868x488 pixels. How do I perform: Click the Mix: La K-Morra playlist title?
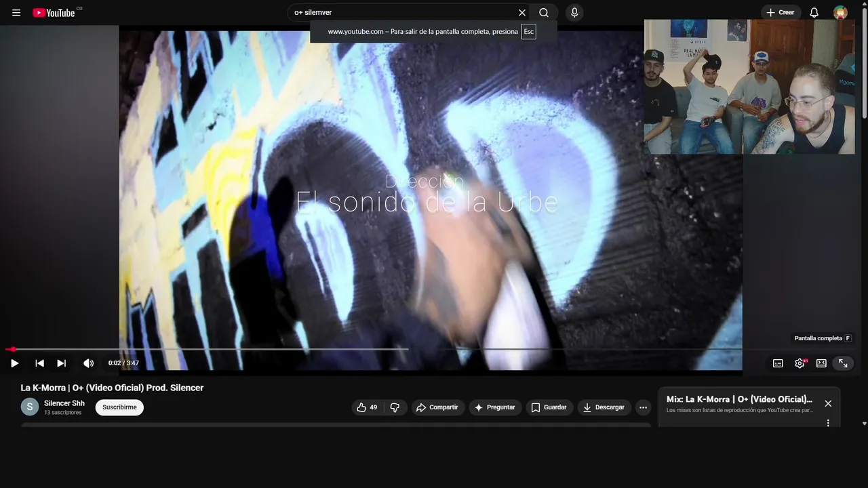[739, 399]
